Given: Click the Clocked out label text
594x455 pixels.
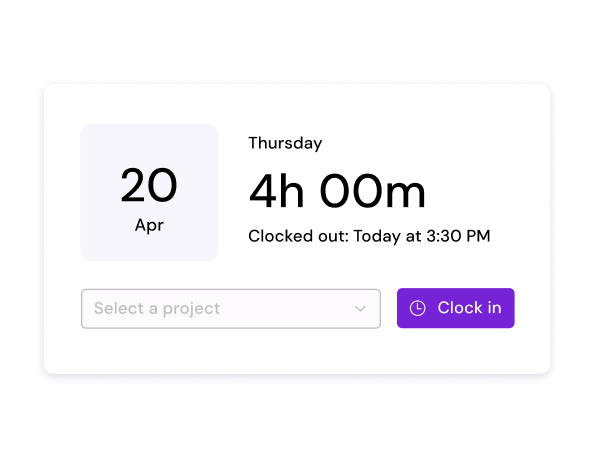Looking at the screenshot, I should click(x=298, y=236).
